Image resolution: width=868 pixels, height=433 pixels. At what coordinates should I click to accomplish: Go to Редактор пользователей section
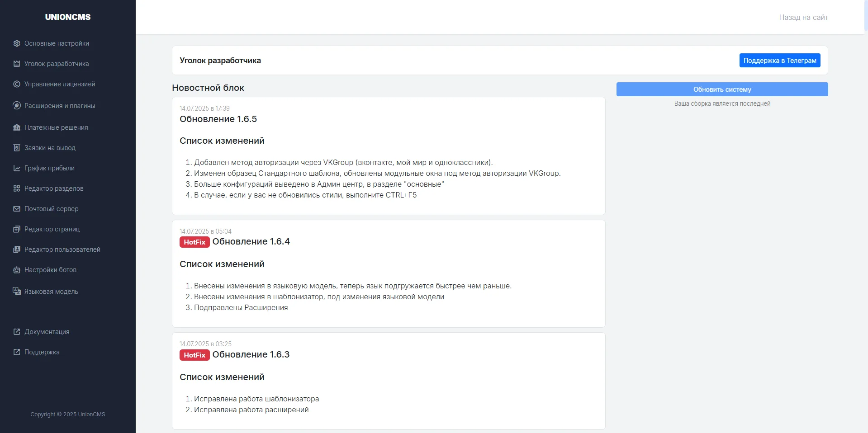(62, 249)
